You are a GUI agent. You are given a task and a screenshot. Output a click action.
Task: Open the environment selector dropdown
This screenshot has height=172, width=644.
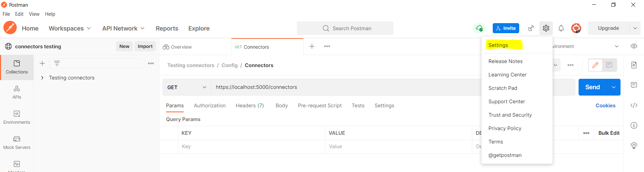(x=616, y=46)
